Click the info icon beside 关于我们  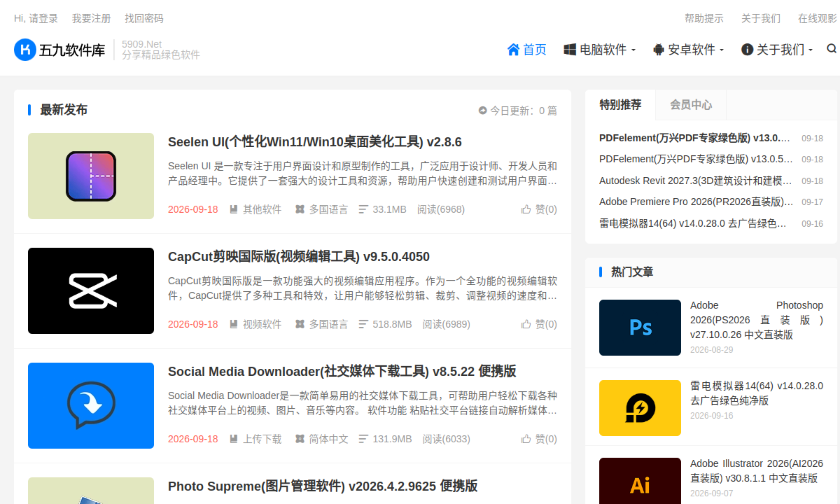click(747, 49)
